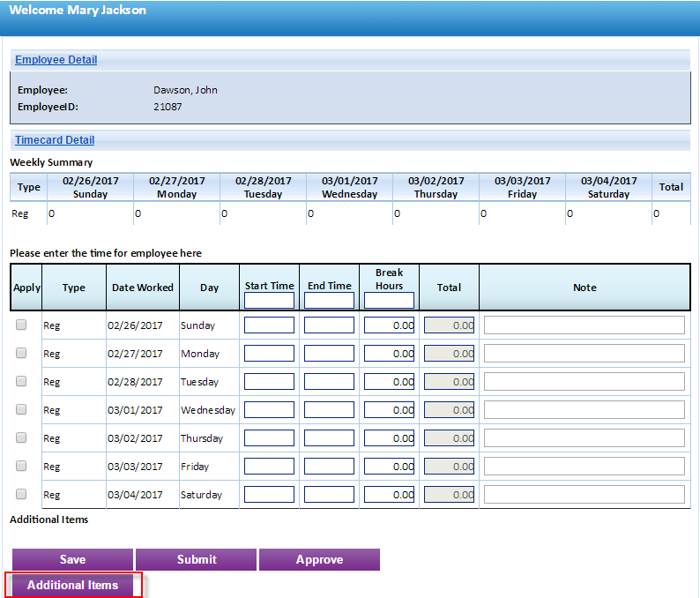
Task: Select employee name 'Dawson, John'
Action: 185,90
